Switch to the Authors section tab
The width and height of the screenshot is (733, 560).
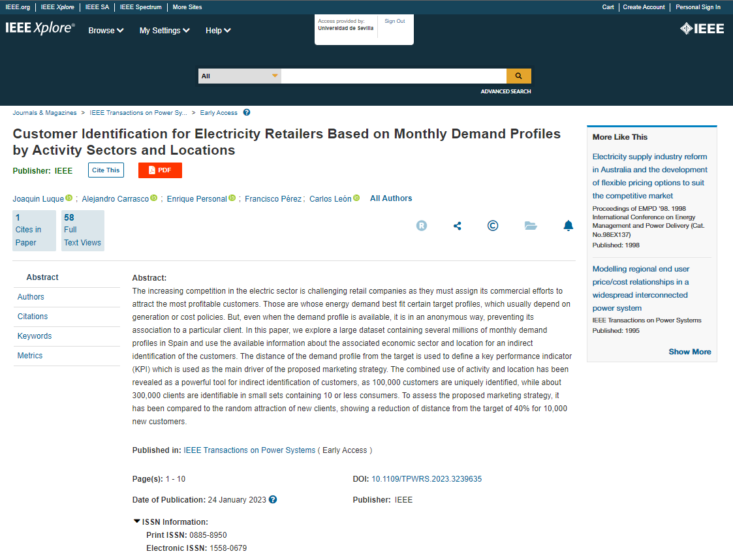(x=31, y=297)
